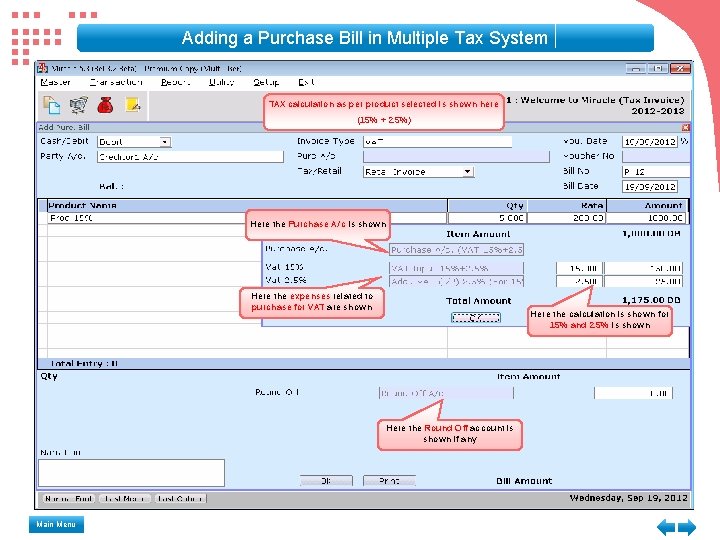This screenshot has height=540, width=720.
Task: Click the Product Name column header
Action: coord(247,205)
